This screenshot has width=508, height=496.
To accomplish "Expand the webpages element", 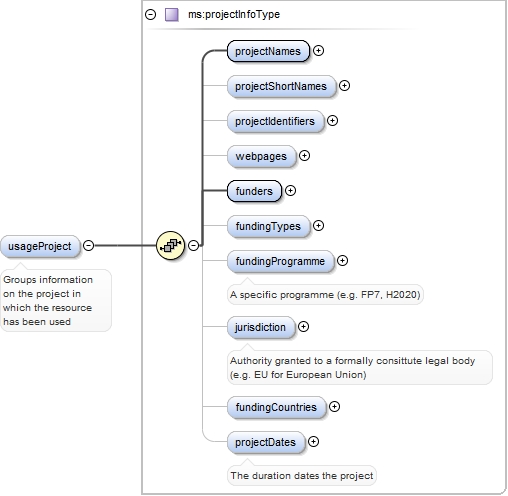I will [x=304, y=156].
